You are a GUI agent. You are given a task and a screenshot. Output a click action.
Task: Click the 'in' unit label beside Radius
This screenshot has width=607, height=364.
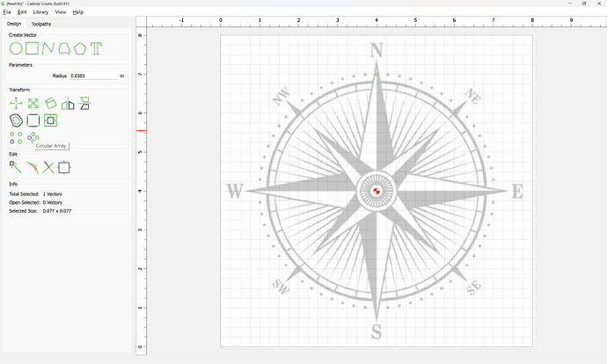122,76
